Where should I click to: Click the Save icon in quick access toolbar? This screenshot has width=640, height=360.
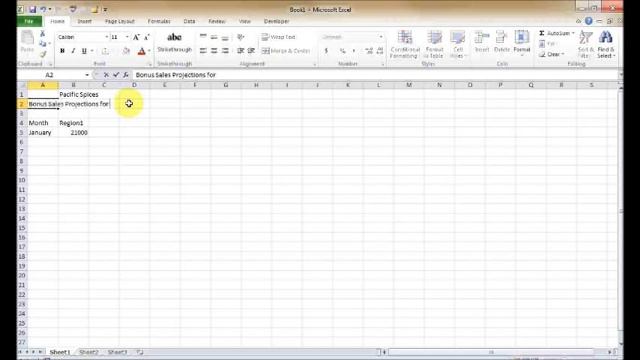click(x=33, y=9)
